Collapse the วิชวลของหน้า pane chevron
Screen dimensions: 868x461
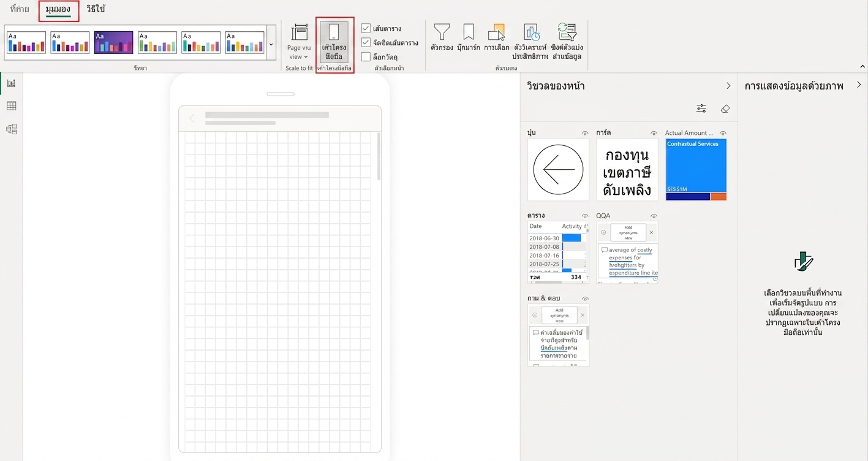click(728, 86)
